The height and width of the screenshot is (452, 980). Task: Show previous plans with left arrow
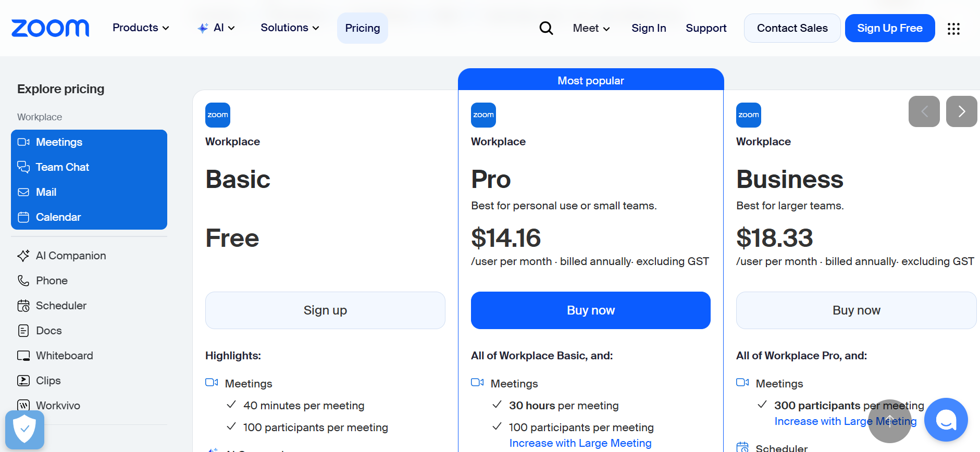click(x=924, y=111)
